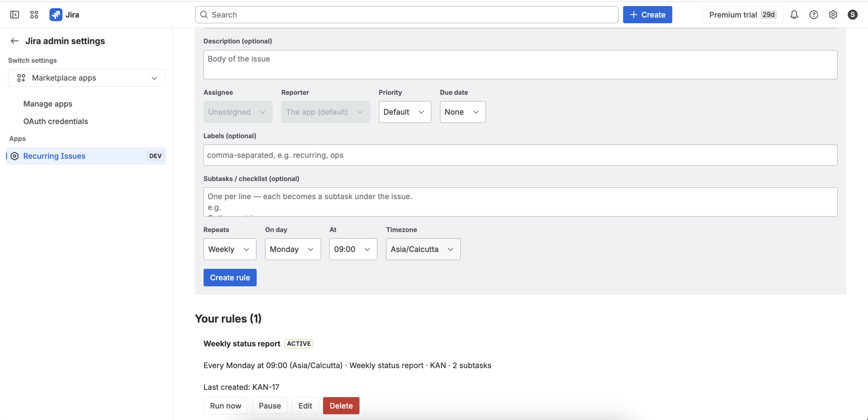The width and height of the screenshot is (868, 420).
Task: Go back using the admin settings arrow
Action: pos(14,41)
